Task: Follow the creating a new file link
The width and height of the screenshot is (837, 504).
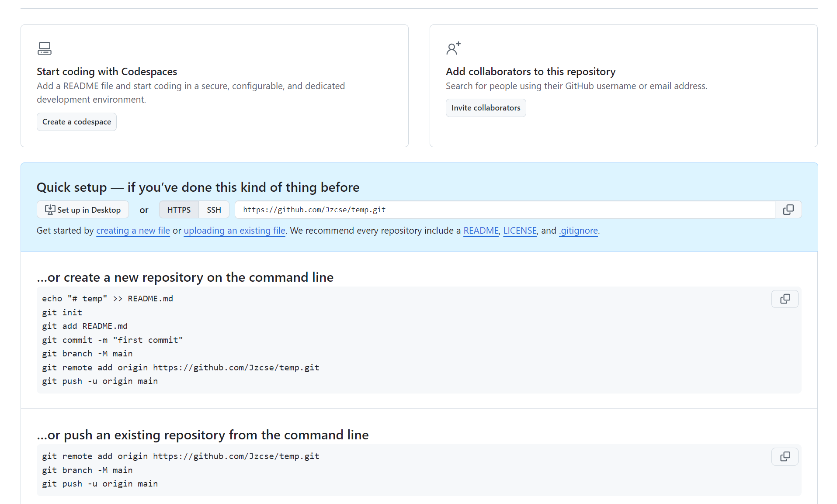Action: [133, 231]
